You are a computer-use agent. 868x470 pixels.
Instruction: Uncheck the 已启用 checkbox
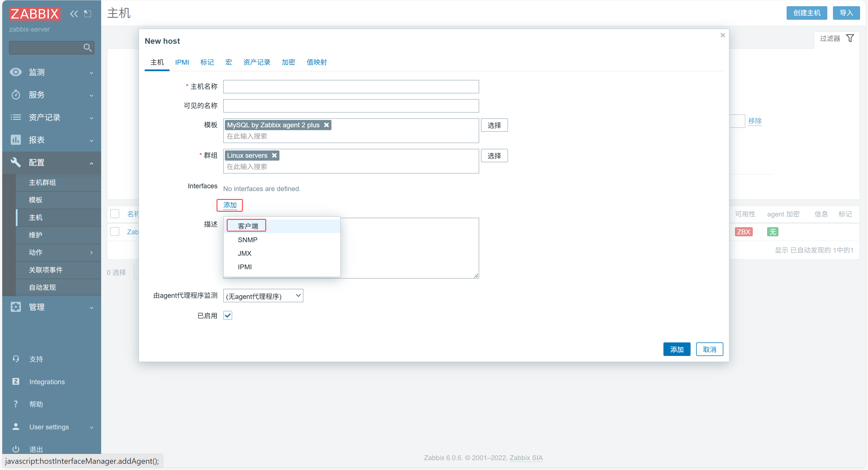click(228, 315)
